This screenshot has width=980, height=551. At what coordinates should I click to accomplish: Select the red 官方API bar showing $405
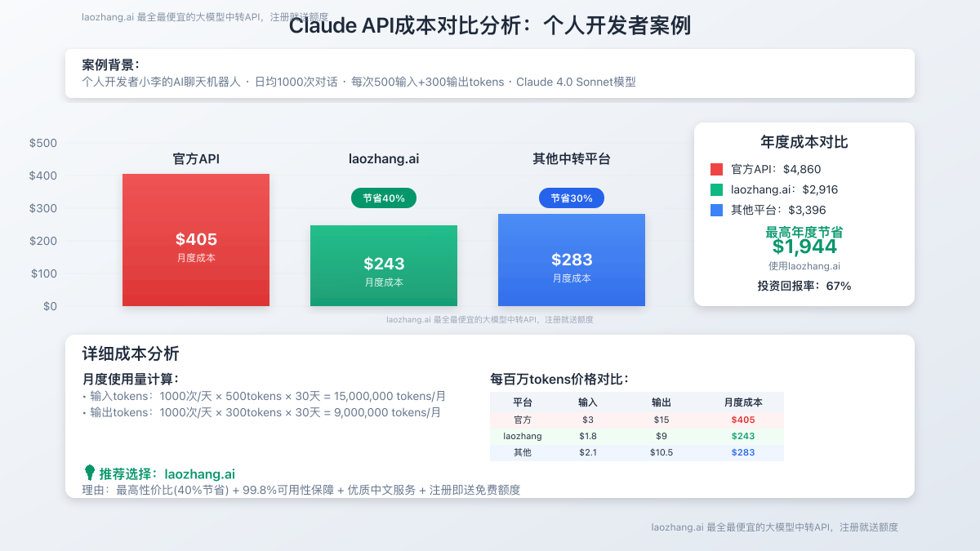click(x=196, y=240)
